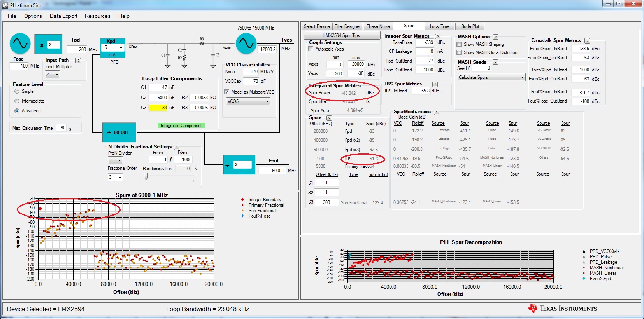
Task: Click the C2 value field showing 6800
Action: (158, 98)
